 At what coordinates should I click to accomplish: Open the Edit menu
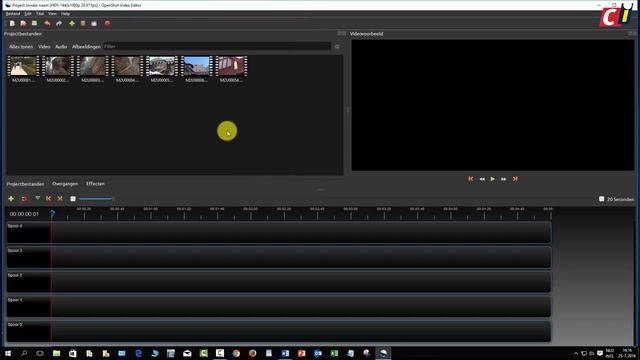(28, 14)
